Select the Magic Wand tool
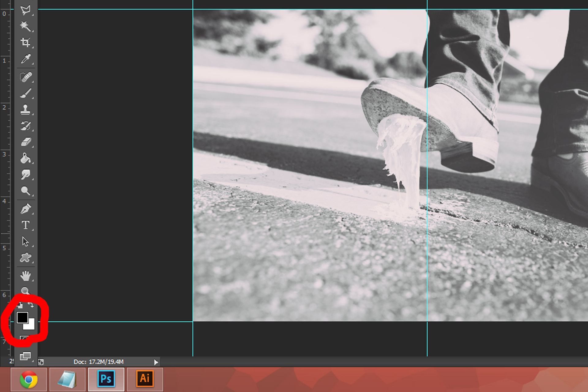Screen dimensions: 588x392 point(25,26)
